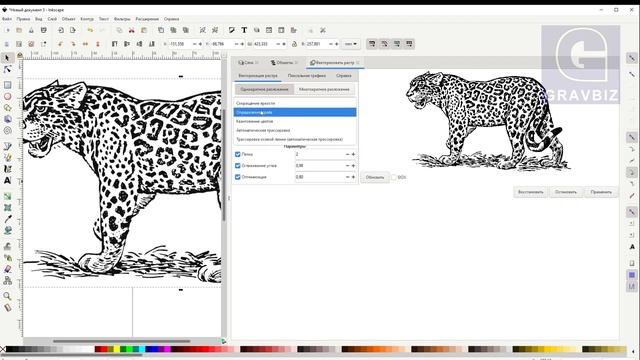Viewport: 640px width, 360px height.
Task: Toggle the Оптимизация checkbox
Action: [238, 177]
